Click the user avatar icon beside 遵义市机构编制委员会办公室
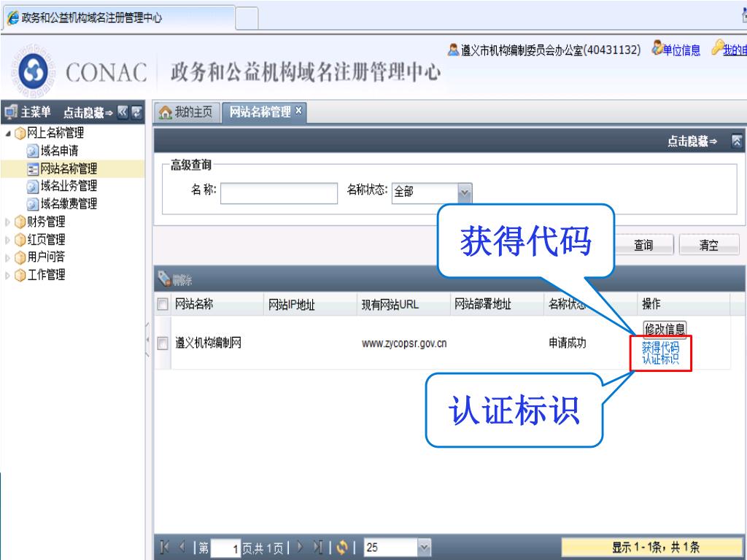747x560 pixels. pos(453,49)
